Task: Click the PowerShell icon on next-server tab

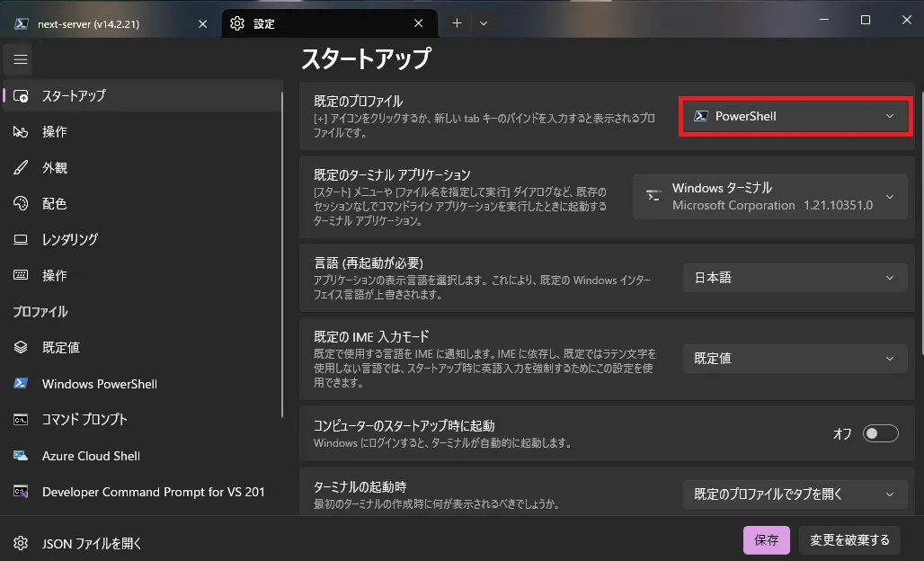Action: [22, 23]
